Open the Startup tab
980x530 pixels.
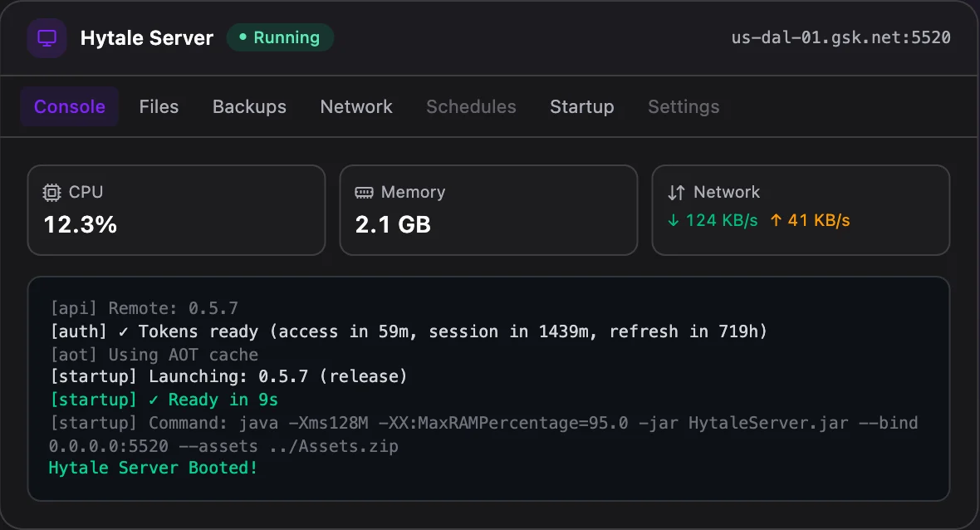[582, 107]
